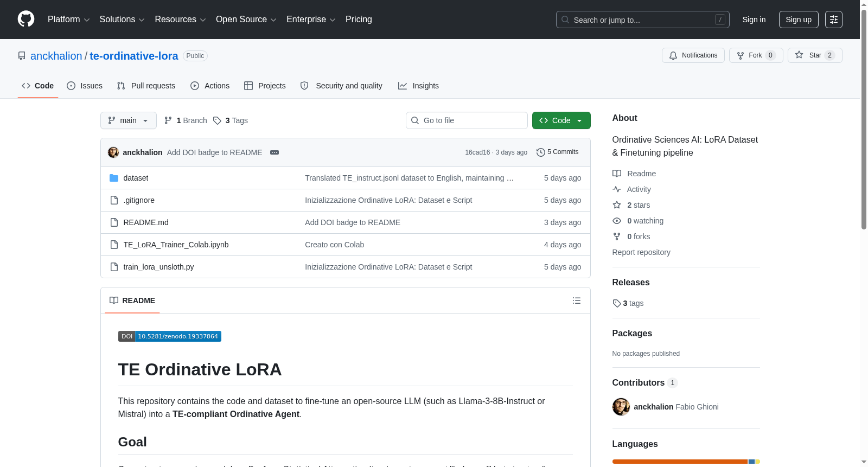This screenshot has height=467, width=868.
Task: View the 0 forks link
Action: 631,236
